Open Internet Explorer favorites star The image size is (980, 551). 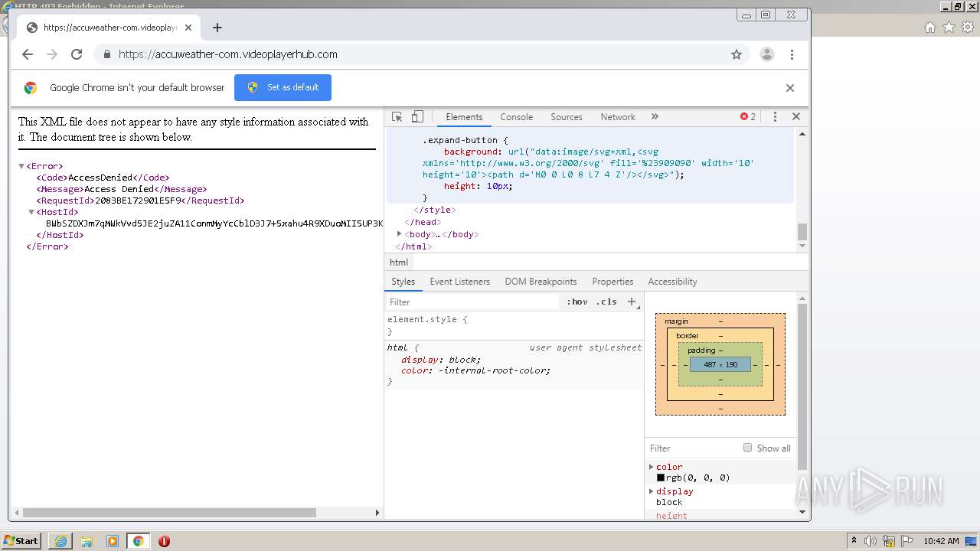949,28
